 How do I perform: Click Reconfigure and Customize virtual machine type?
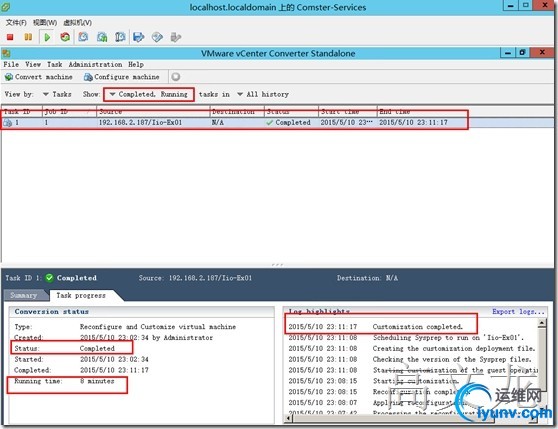point(158,327)
